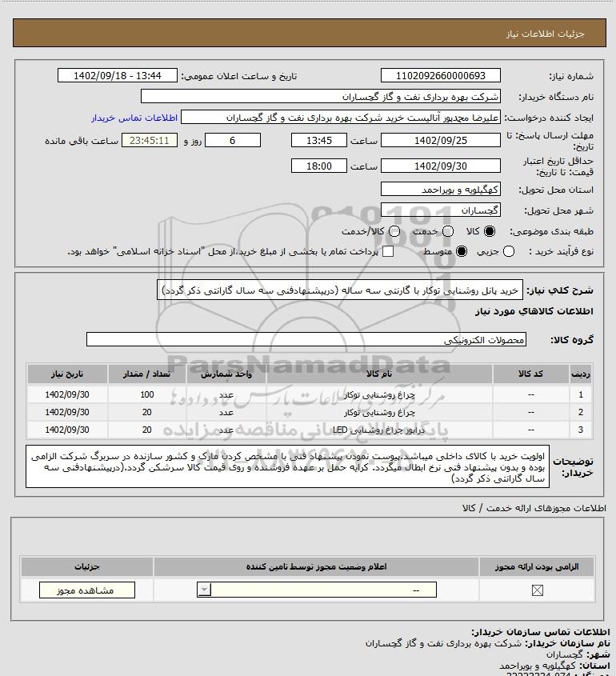The image size is (616, 676).
Task: Click the goods group field محصولات الکترونیکی
Action: [306, 339]
